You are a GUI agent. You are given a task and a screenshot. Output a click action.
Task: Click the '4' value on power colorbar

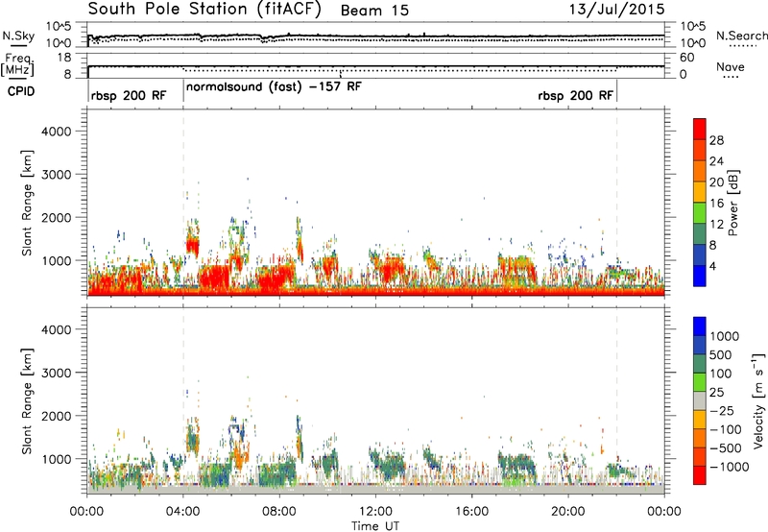[x=712, y=266]
